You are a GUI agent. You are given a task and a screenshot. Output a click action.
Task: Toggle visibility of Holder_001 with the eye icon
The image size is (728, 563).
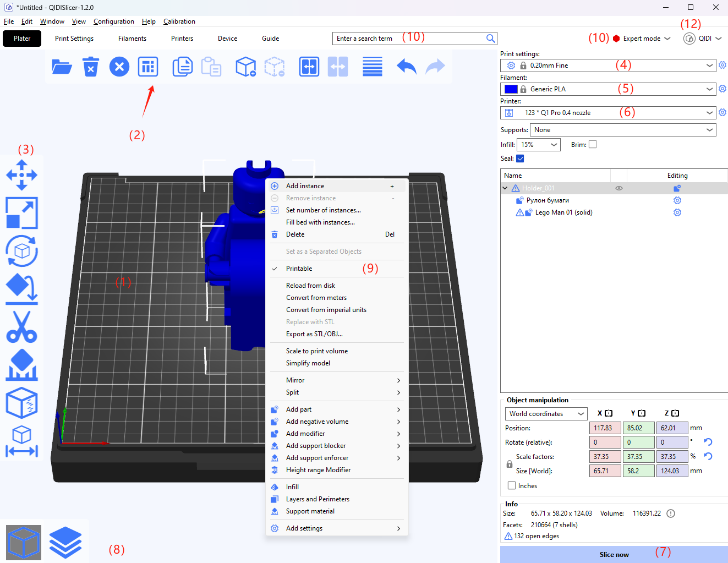pos(618,188)
